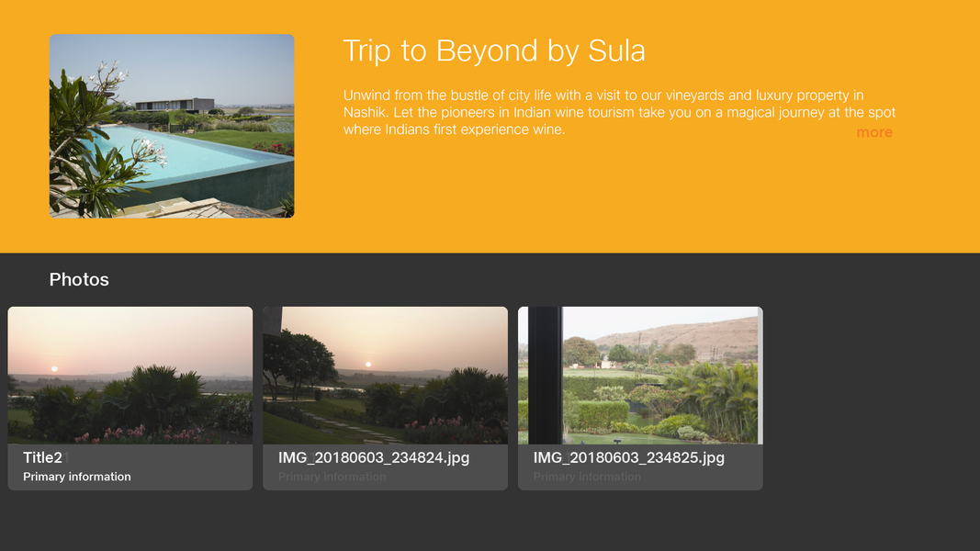Click Primary information under IMG_20180603_234825.jpg

point(587,477)
